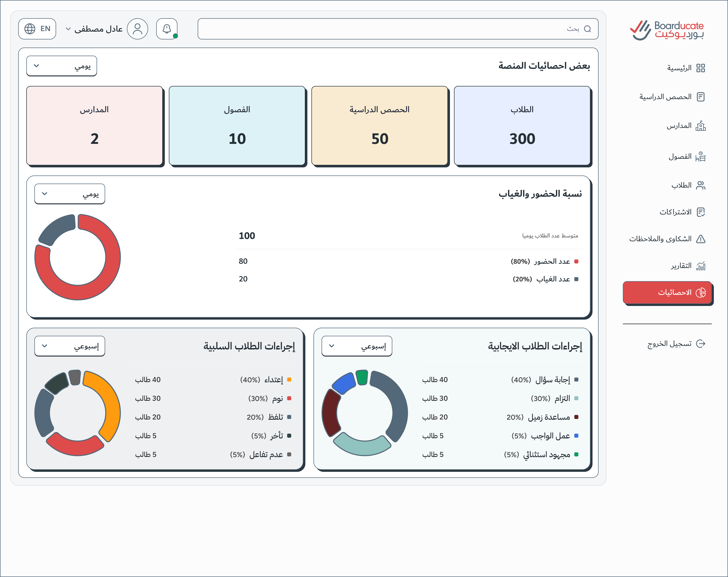The image size is (728, 577).
Task: Open the المدارس 2 statistics card
Action: tap(95, 126)
